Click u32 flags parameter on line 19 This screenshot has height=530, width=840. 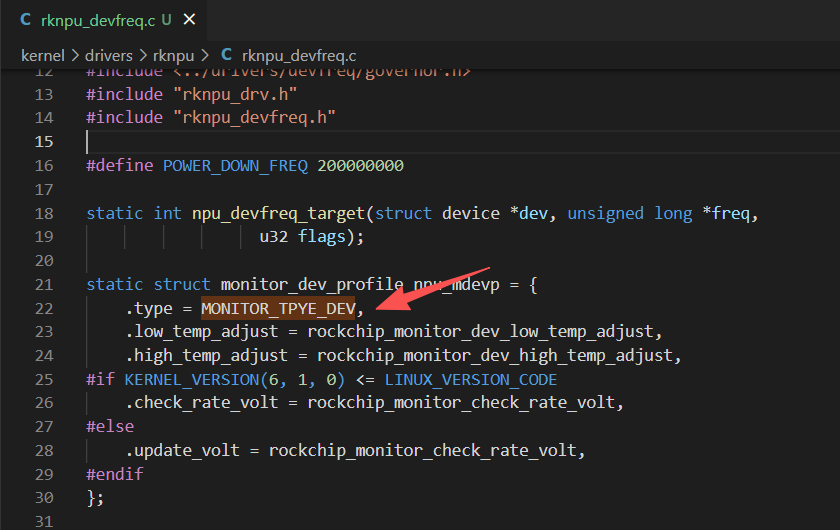[x=303, y=236]
